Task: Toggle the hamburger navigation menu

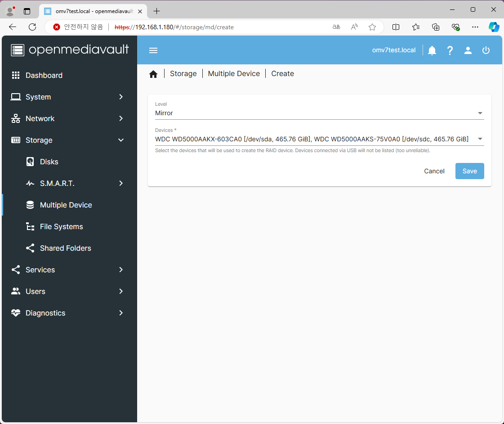Action: click(153, 50)
